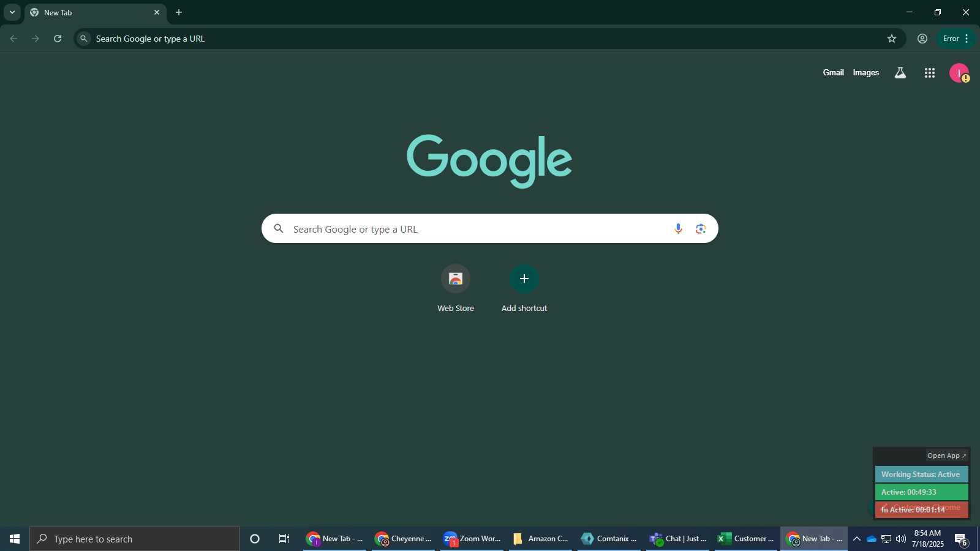The height and width of the screenshot is (551, 980).
Task: Open a new browser tab with plus icon
Action: pos(179,12)
